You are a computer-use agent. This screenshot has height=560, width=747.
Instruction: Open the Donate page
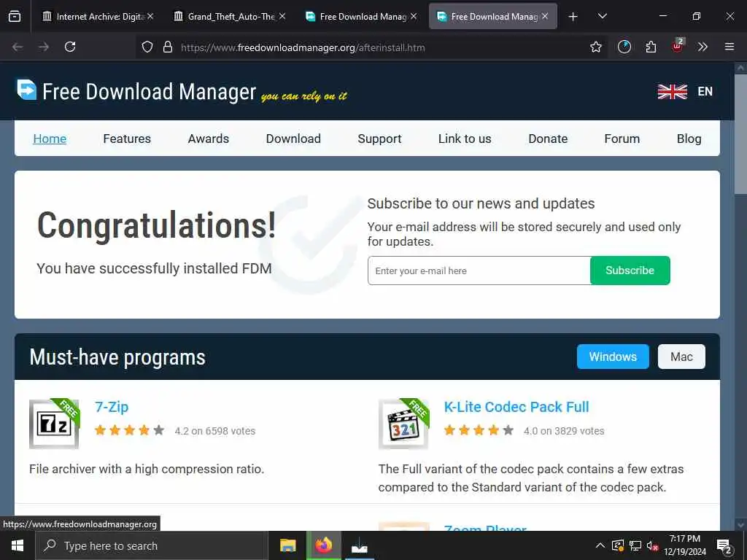coord(548,139)
